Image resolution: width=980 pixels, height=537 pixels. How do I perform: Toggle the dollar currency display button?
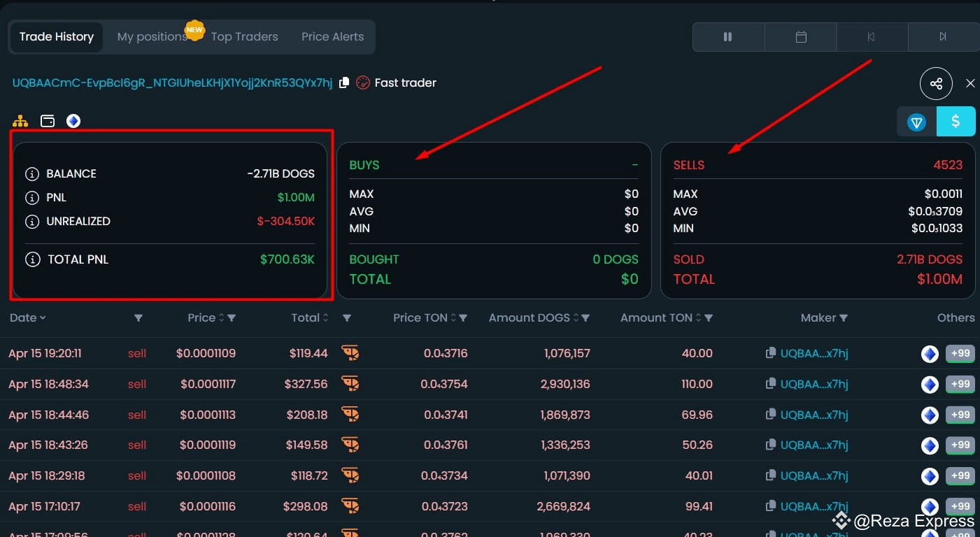pos(956,121)
